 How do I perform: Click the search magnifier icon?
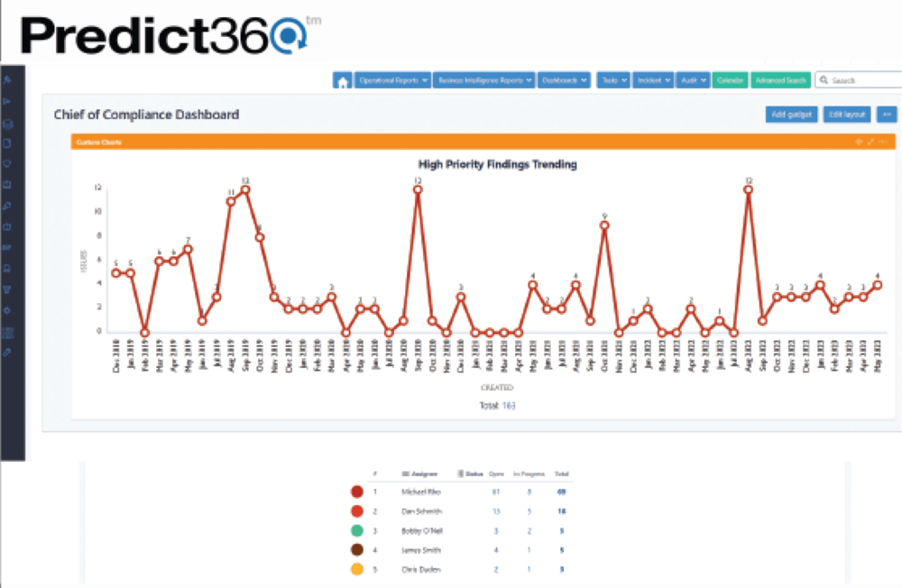[x=824, y=80]
